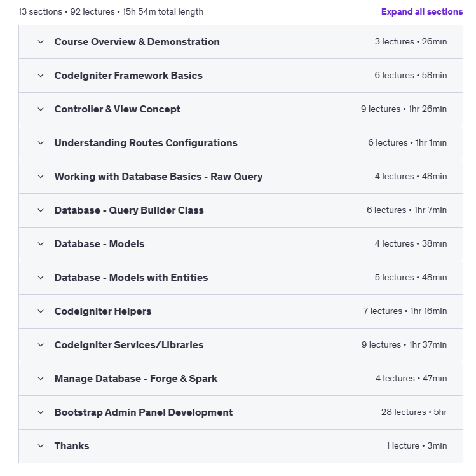The width and height of the screenshot is (476, 476).
Task: Expand chevron next to CodeIgniter Helpers
Action: coord(41,311)
